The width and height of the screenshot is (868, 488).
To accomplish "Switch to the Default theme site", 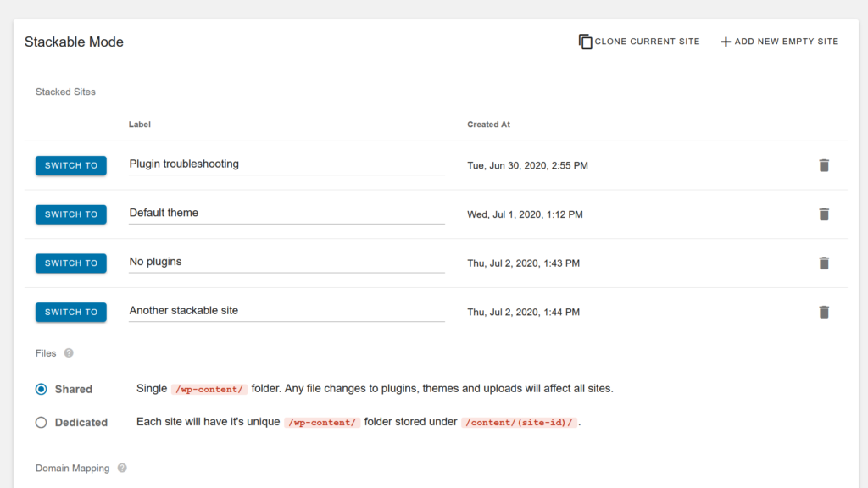I will (71, 214).
